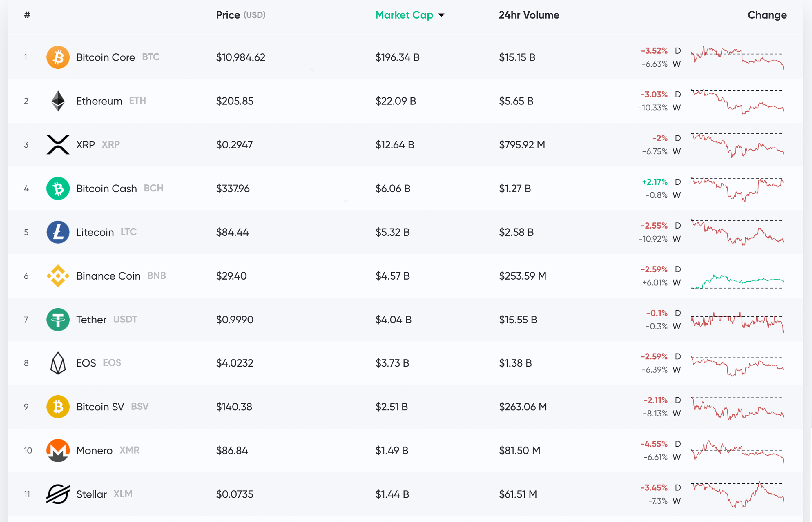This screenshot has width=812, height=522.
Task: Click the Stellar logo icon
Action: (58, 494)
